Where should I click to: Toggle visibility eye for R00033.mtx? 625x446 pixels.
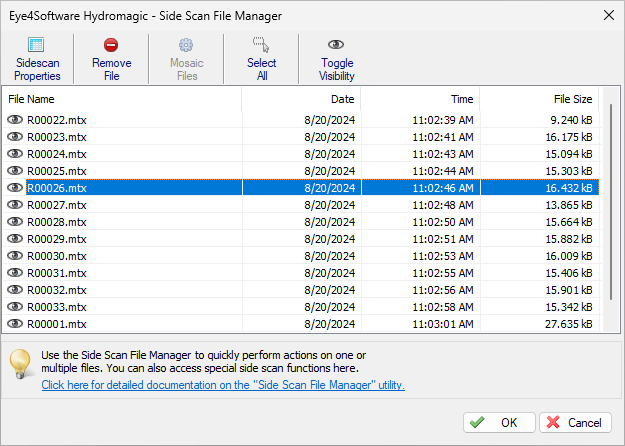point(15,307)
